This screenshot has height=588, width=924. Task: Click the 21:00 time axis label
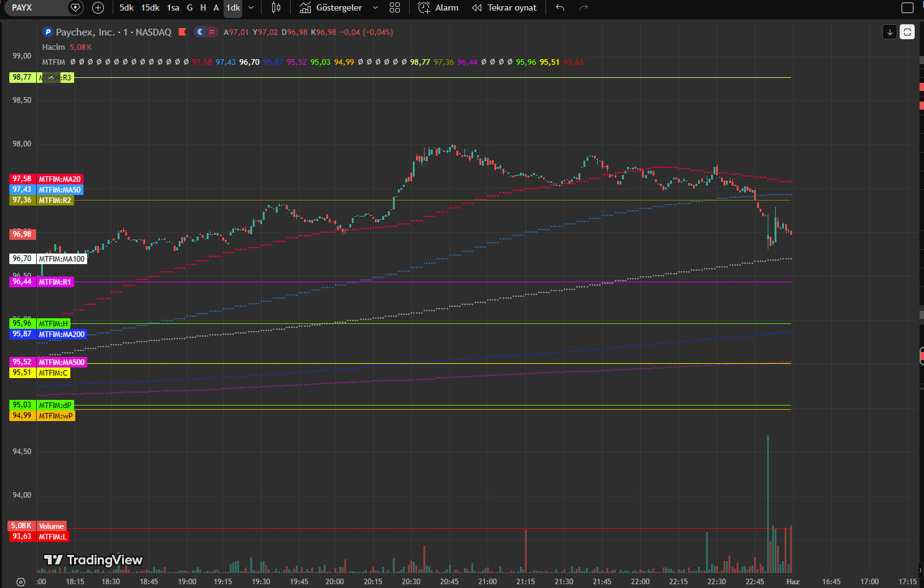(x=488, y=582)
